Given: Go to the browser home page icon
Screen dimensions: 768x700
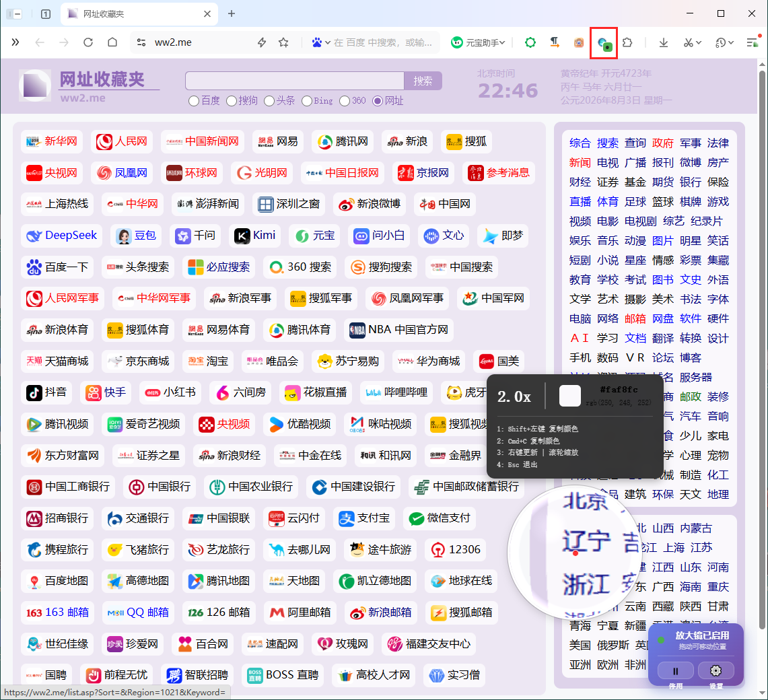Looking at the screenshot, I should (112, 42).
